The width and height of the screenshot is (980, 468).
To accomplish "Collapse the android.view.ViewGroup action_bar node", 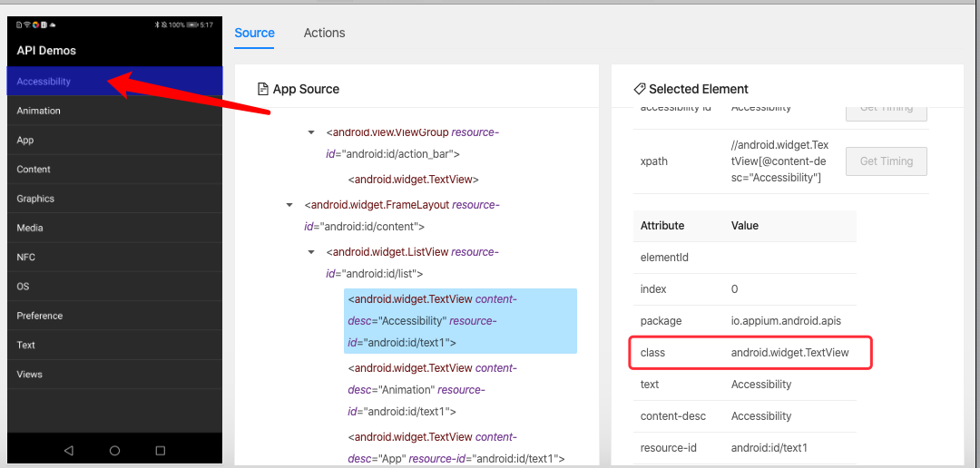I will click(310, 132).
